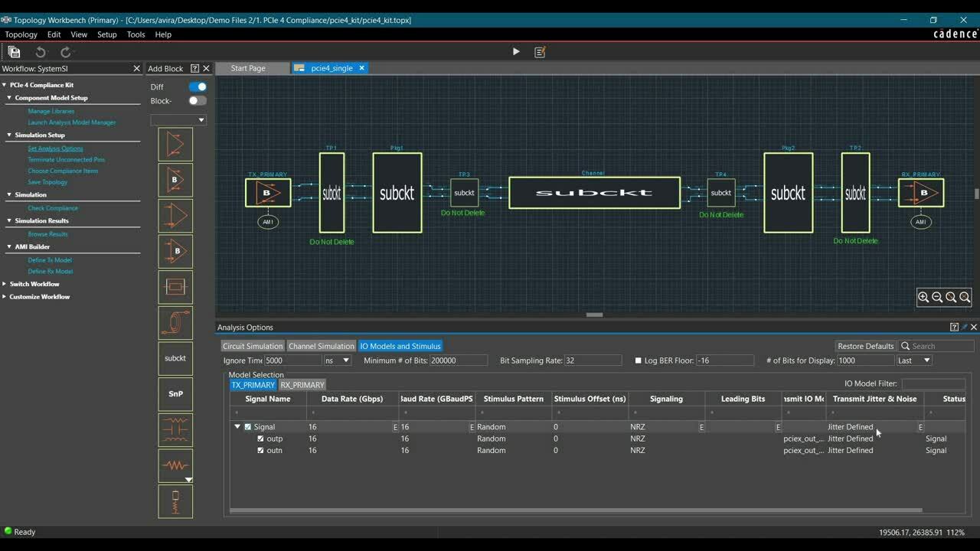This screenshot has width=980, height=551.
Task: Click the Undo arrow icon
Action: click(x=41, y=52)
